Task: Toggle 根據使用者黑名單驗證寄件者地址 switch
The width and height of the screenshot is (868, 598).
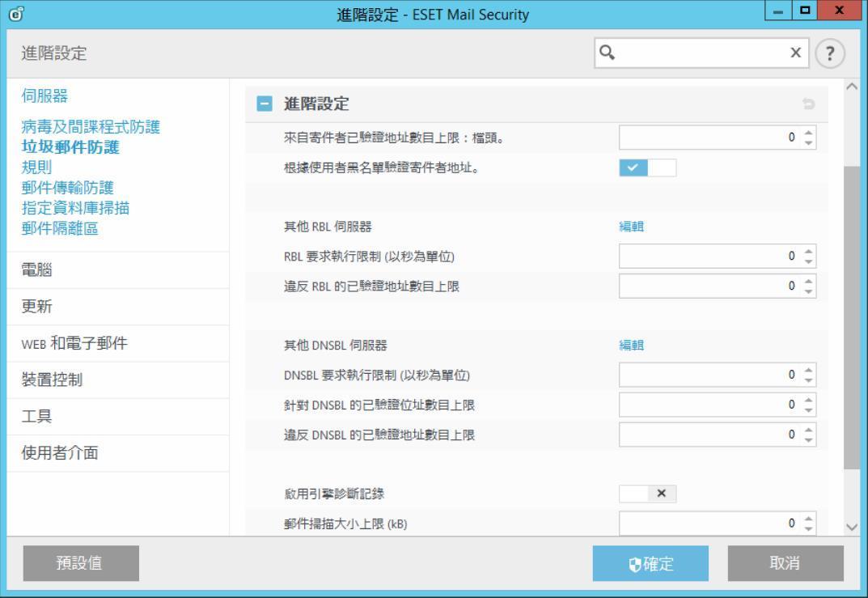Action: pyautogui.click(x=647, y=168)
